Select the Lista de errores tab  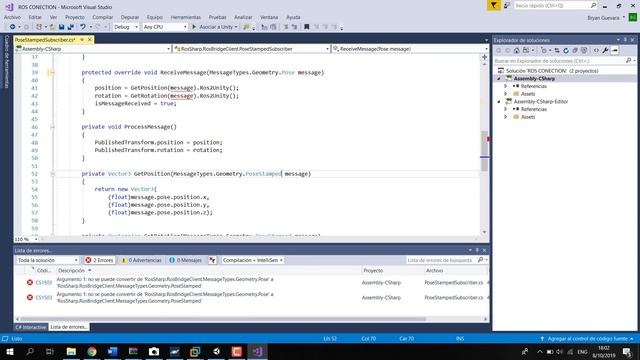[69, 327]
